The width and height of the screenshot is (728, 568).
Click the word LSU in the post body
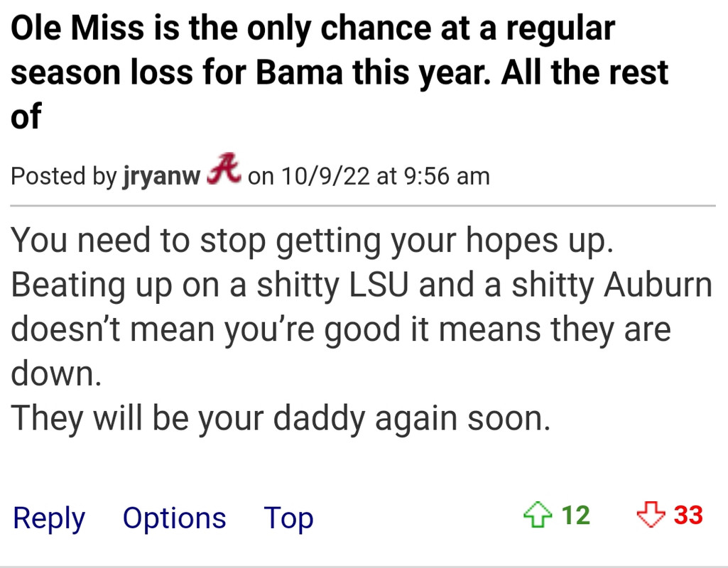pyautogui.click(x=379, y=285)
